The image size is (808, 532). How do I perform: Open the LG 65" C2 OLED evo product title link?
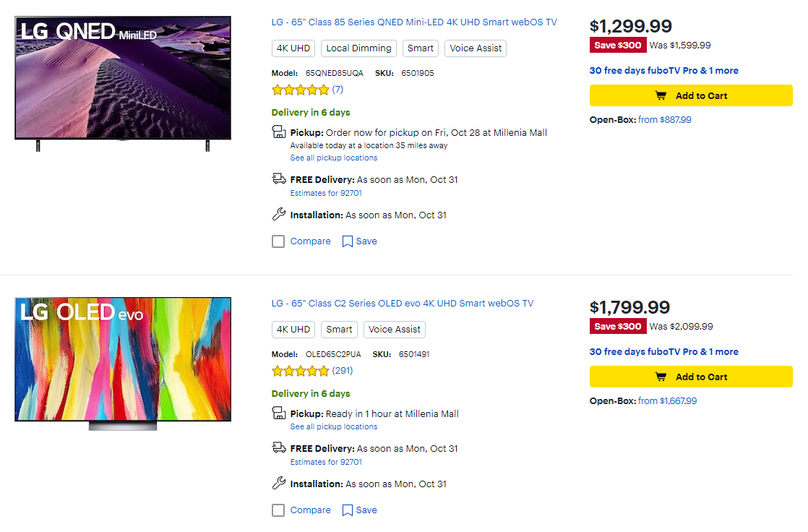[x=403, y=304]
